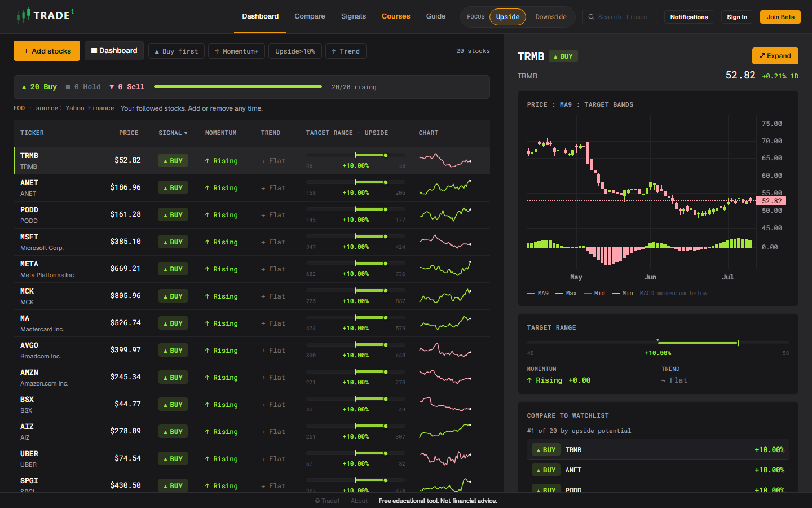Toggle the Momentum+ filter chip
Screen dimensions: 812x508
tap(236, 51)
